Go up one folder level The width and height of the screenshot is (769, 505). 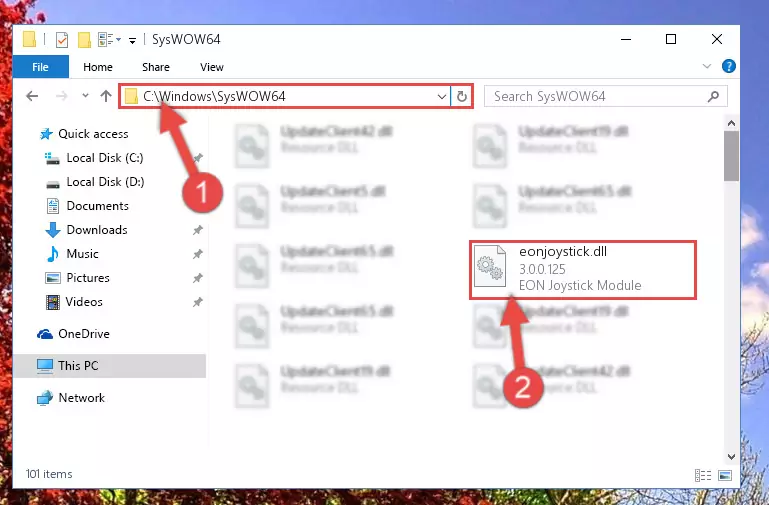(x=106, y=96)
